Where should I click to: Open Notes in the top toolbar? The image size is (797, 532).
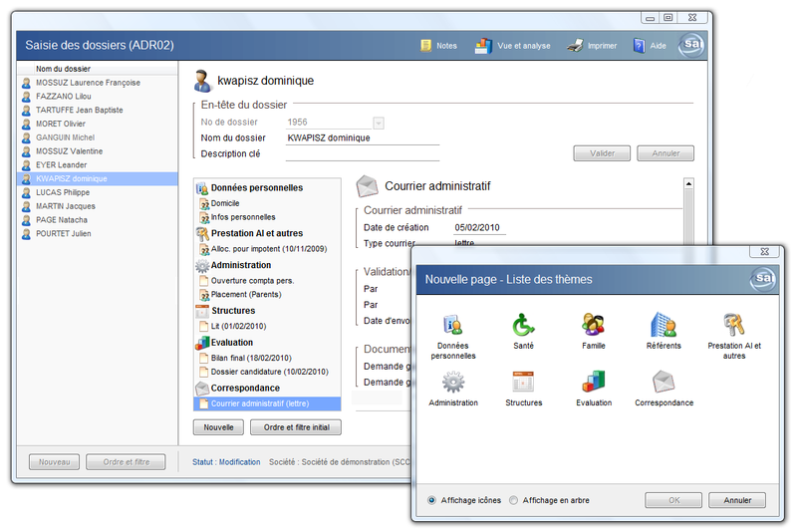click(x=438, y=46)
